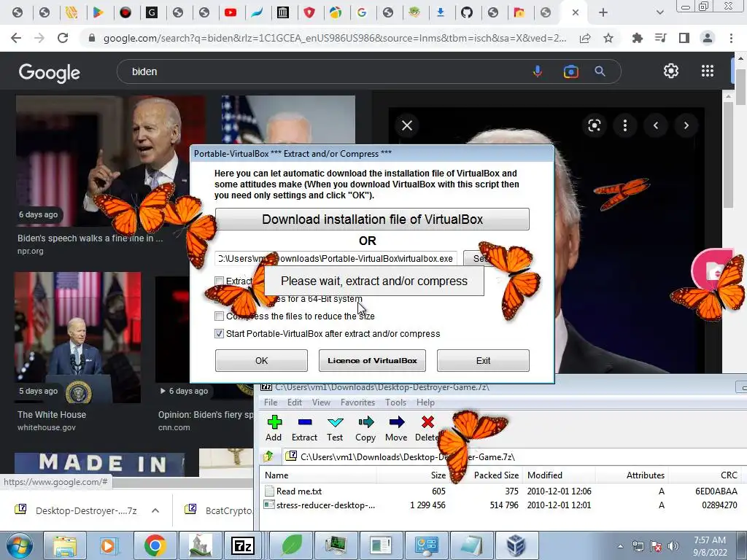The height and width of the screenshot is (560, 747).
Task: Go back in Chrome
Action: [16, 38]
